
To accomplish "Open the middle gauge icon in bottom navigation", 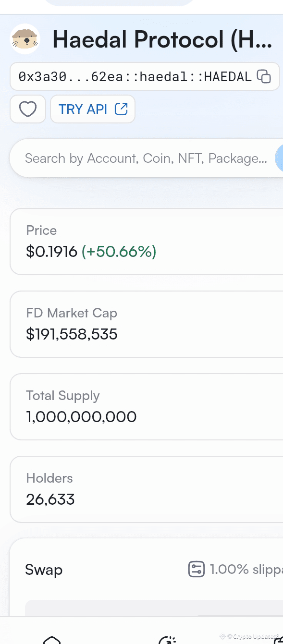I will 167,640.
